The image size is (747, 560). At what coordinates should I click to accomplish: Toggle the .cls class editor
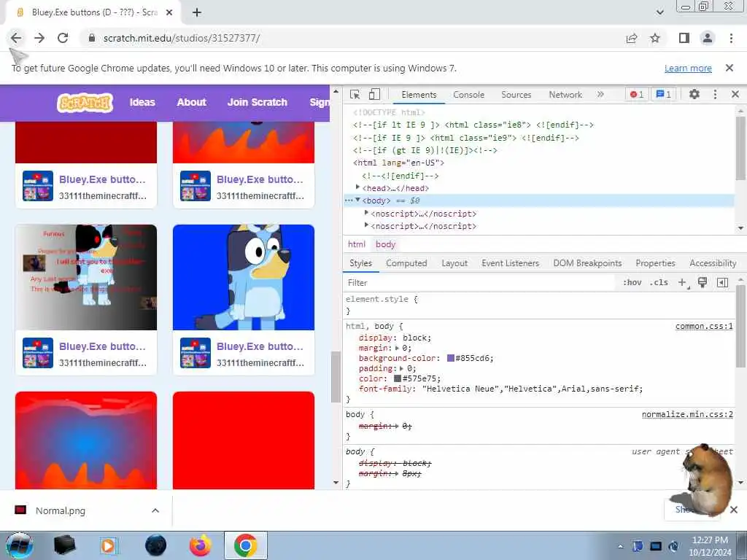coord(659,282)
